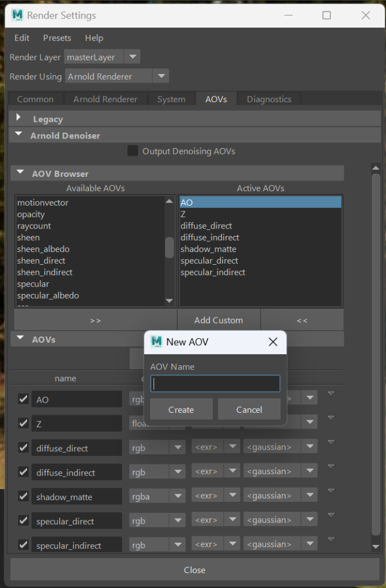This screenshot has width=386, height=588.
Task: Open options arrow for Z row
Action: pos(331,418)
